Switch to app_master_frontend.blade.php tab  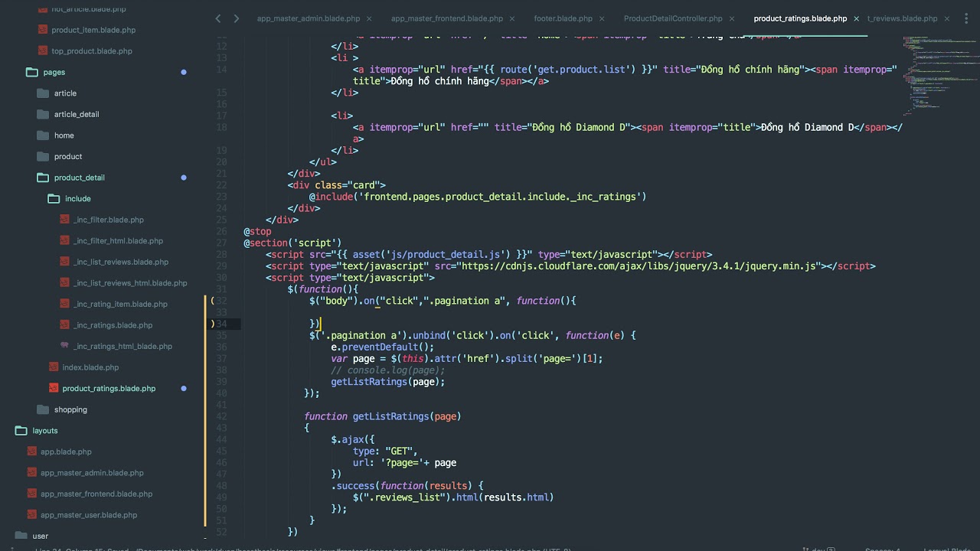447,18
